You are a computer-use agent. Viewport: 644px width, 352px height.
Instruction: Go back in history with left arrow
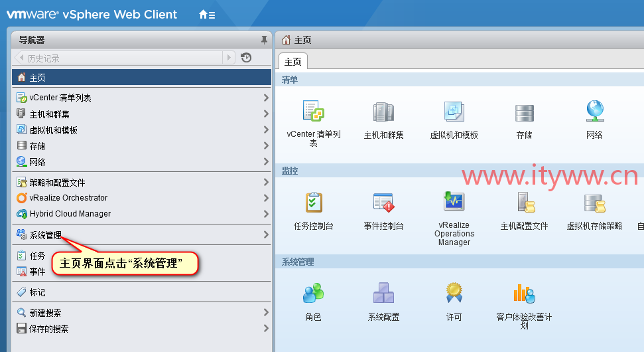tap(21, 58)
